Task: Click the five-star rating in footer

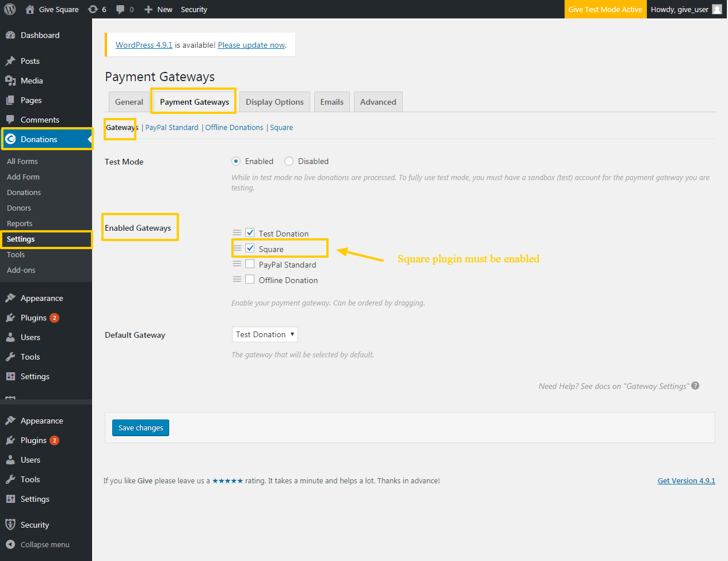Action: tap(228, 481)
